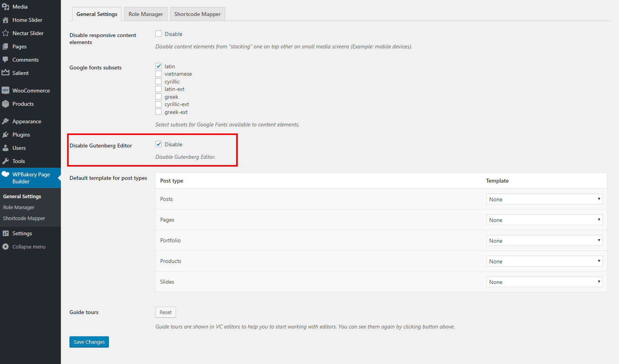Open Plugins via its plug icon
The image size is (619, 364).
[x=5, y=135]
